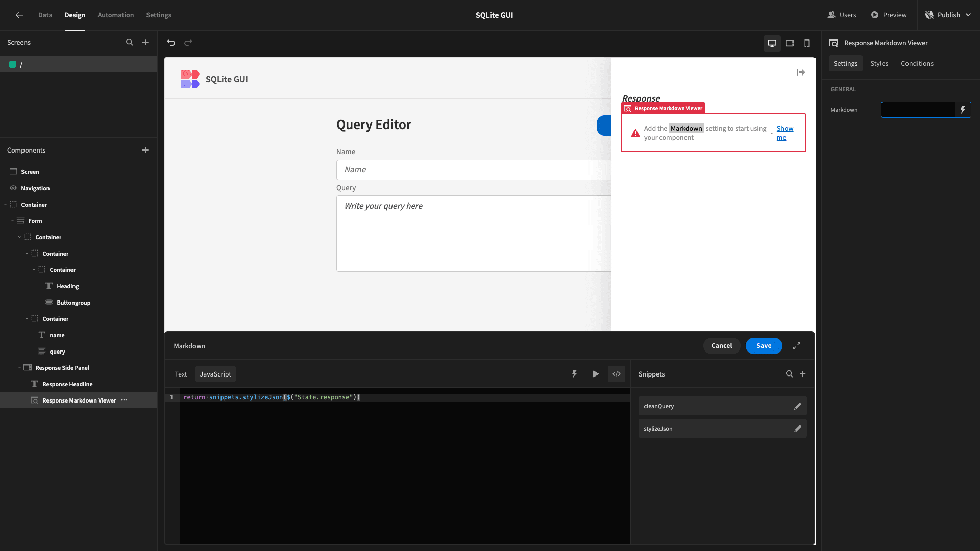Screen dimensions: 980x551
Task: Click the Markdown setting input field
Action: tap(918, 110)
